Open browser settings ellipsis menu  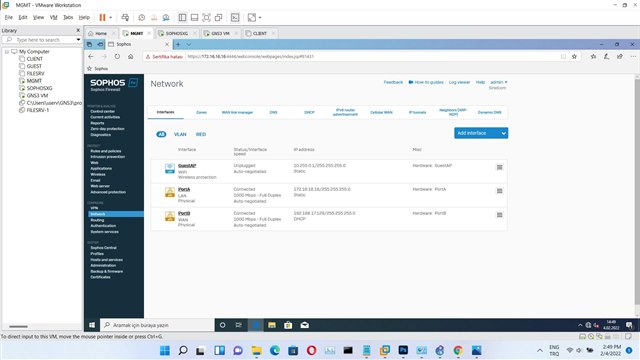coord(633,56)
